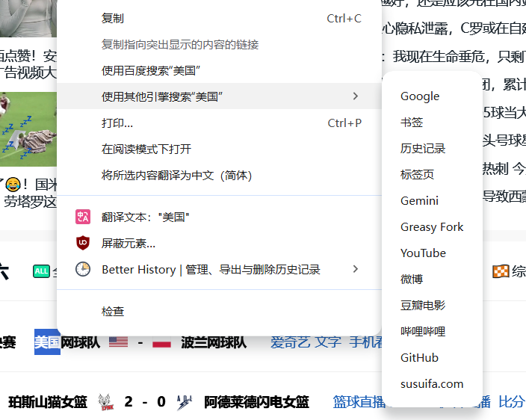
Task: Choose 复制 from context menu
Action: pyautogui.click(x=220, y=19)
